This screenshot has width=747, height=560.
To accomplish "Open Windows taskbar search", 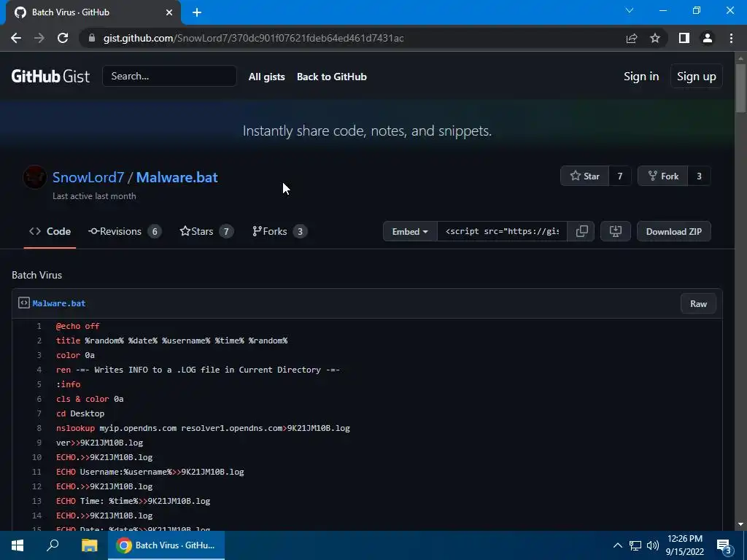I will 53,545.
